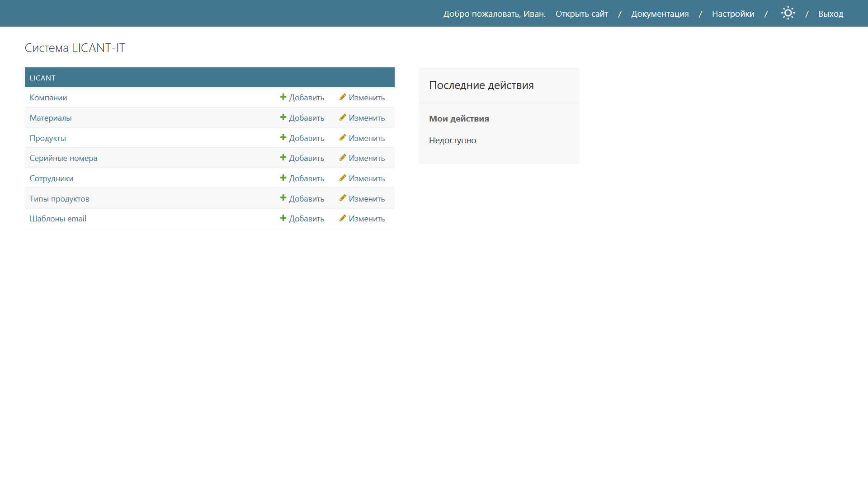Toggle the light/dark theme sun icon
The width and height of the screenshot is (868, 488).
click(x=788, y=13)
